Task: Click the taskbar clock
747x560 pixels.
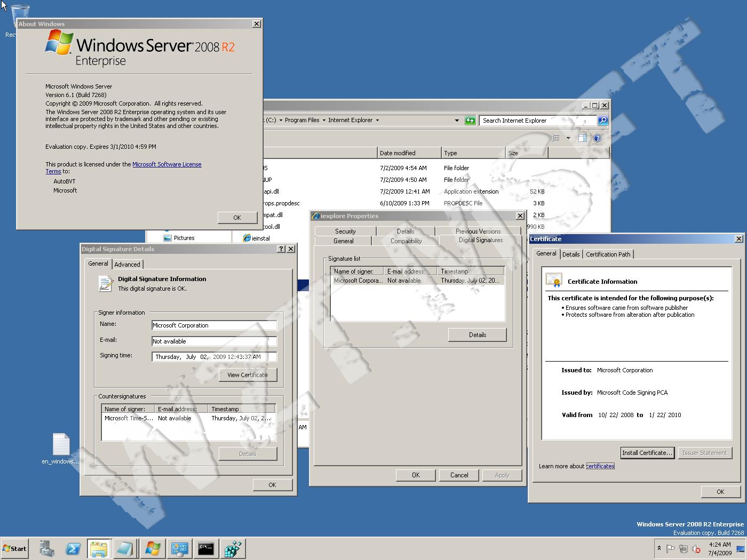Action: (x=719, y=549)
